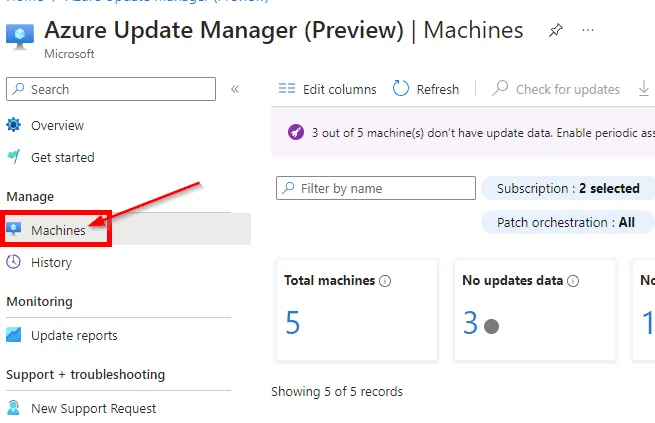
Task: Open History in sidebar
Action: click(x=51, y=262)
